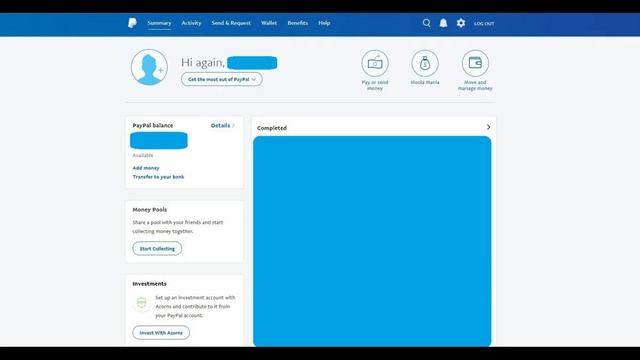This screenshot has width=640, height=360.
Task: Click the Available balance label
Action: click(143, 156)
